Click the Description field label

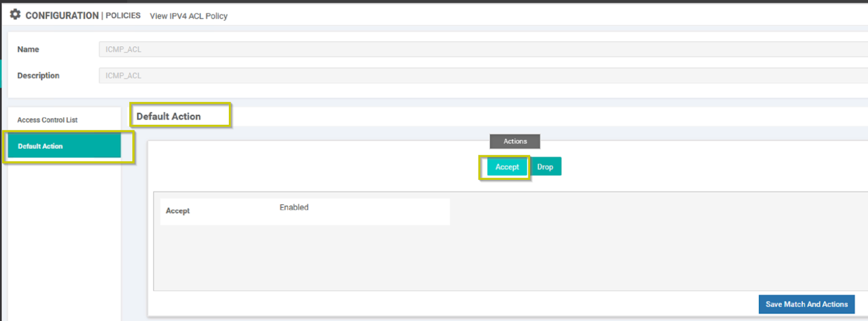[x=39, y=75]
